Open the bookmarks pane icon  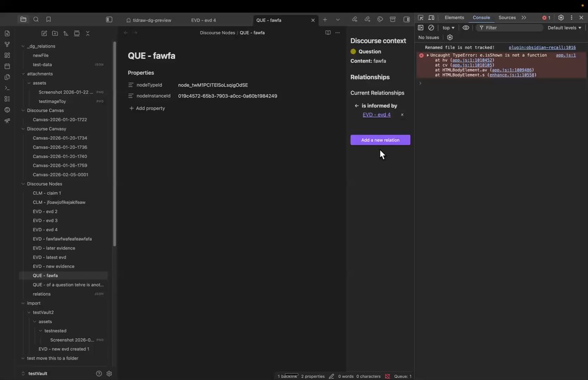coord(49,20)
